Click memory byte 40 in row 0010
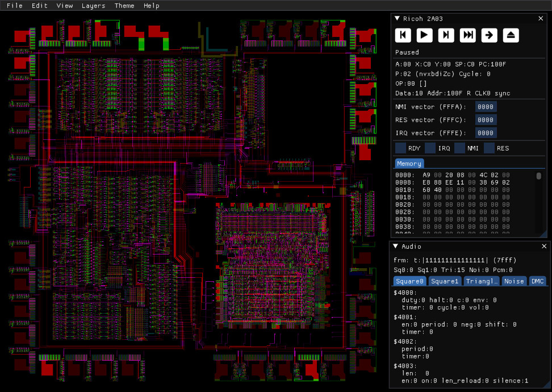Viewport: 552px width, 392px height. click(438, 190)
